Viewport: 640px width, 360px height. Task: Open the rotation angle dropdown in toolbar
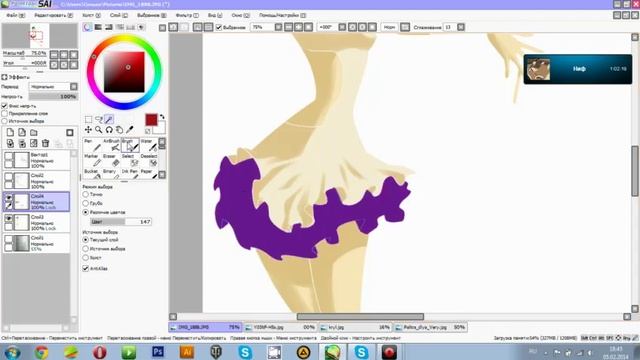342,27
